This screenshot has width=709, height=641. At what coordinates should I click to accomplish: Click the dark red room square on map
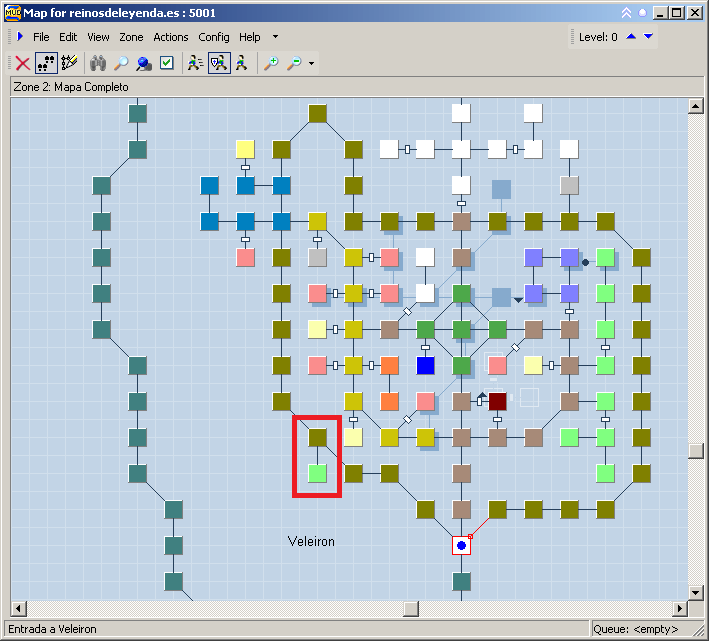click(x=498, y=401)
